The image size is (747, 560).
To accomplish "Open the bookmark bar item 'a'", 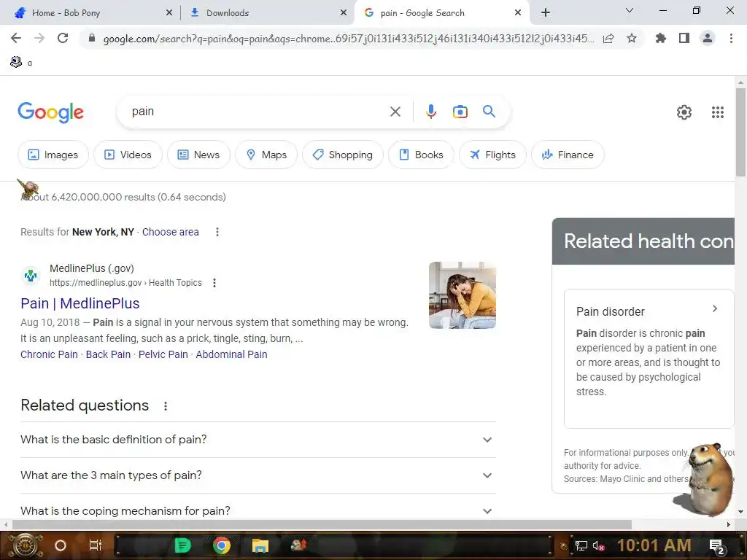I will [21, 63].
